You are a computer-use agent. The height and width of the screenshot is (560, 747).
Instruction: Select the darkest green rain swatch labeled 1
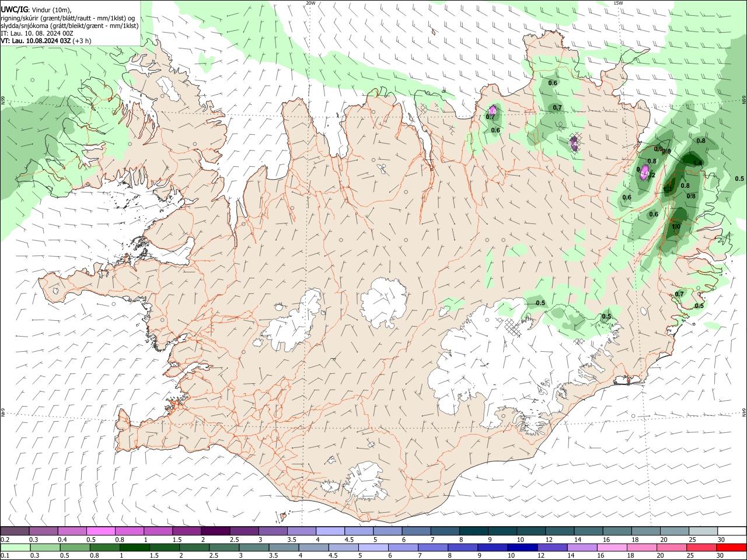135,547
